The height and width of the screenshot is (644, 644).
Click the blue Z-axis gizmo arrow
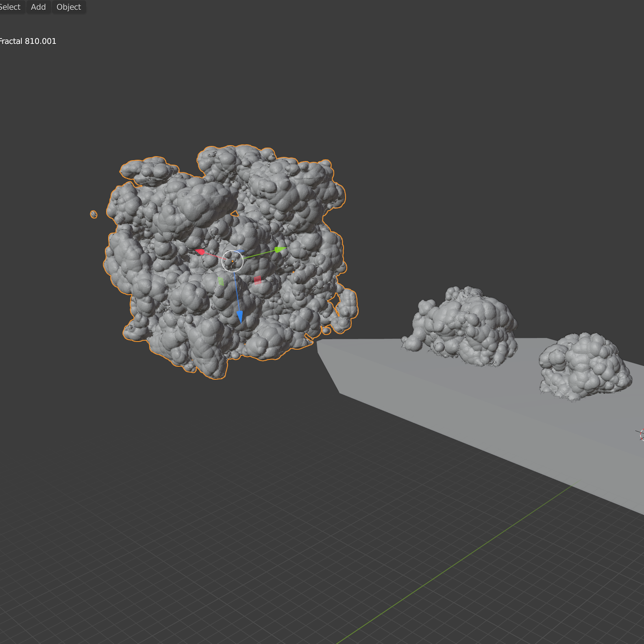(239, 316)
